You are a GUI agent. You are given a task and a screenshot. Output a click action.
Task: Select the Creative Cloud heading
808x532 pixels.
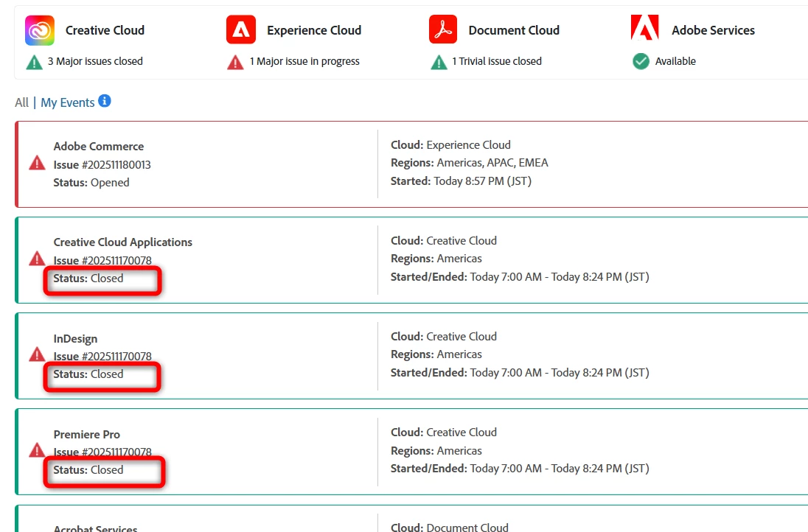[105, 30]
